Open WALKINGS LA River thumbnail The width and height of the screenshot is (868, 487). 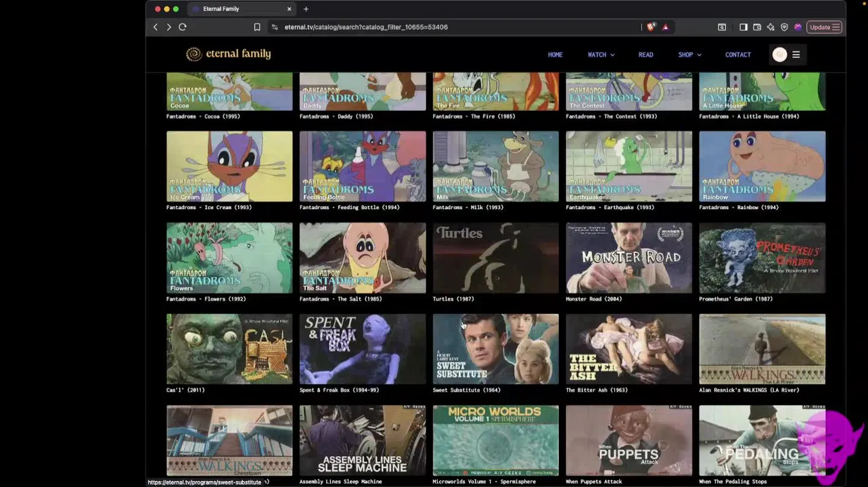tap(762, 349)
